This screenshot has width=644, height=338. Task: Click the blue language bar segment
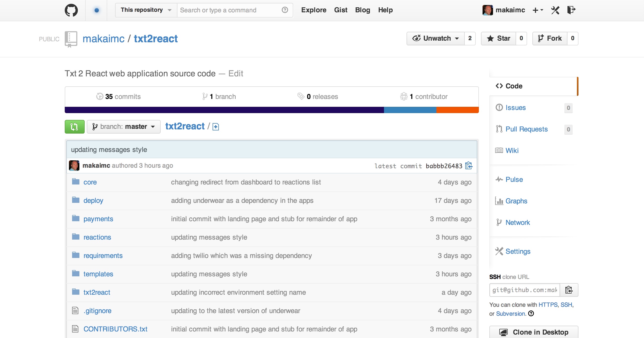pyautogui.click(x=410, y=110)
